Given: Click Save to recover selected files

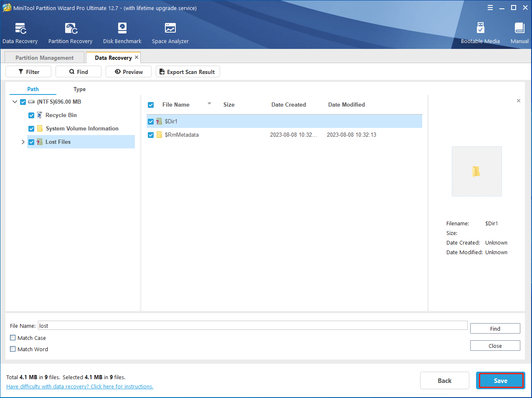Looking at the screenshot, I should point(500,380).
